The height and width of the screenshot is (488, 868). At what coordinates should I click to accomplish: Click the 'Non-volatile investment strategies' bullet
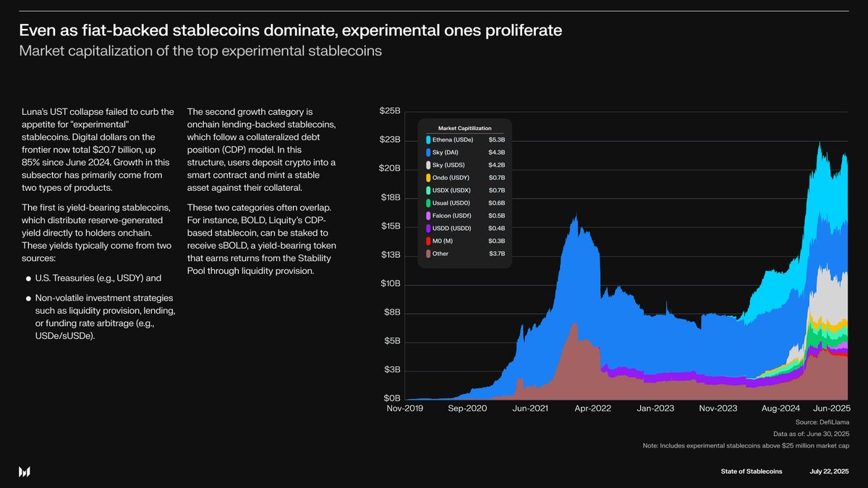100,317
